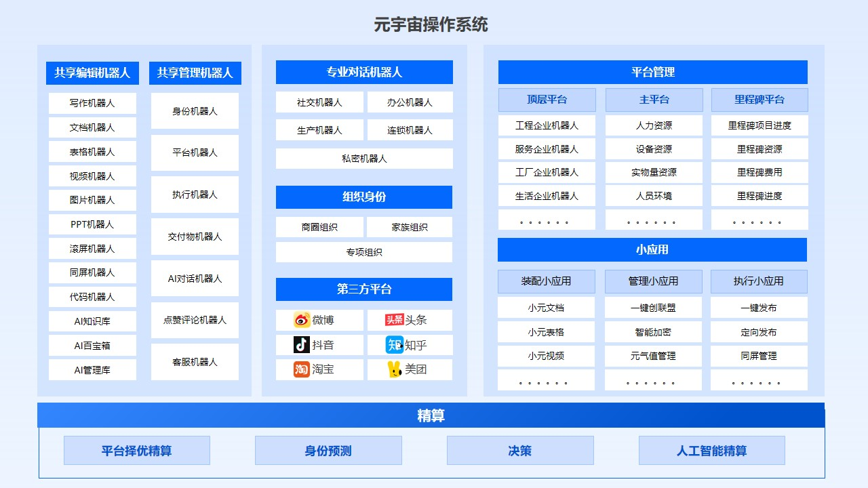Click the 元气值管理 item
Image resolution: width=868 pixels, height=488 pixels.
(653, 356)
